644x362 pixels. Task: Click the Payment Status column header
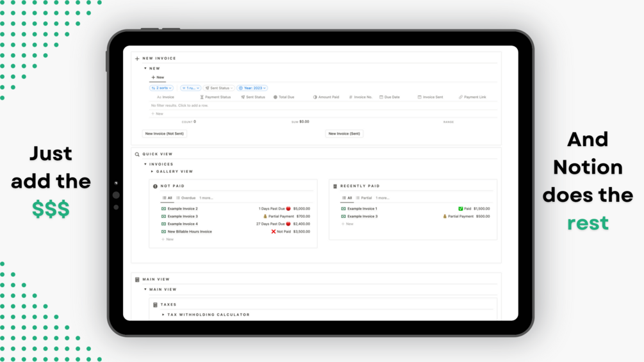(215, 97)
